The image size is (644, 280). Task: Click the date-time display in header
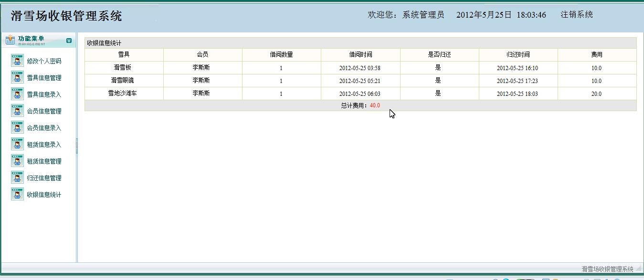pos(501,15)
